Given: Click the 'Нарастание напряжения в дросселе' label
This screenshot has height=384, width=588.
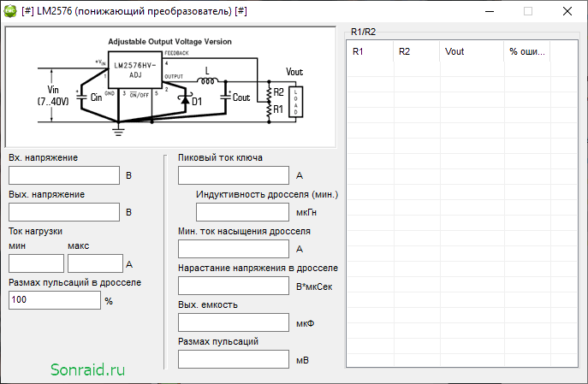Looking at the screenshot, I should (x=258, y=268).
